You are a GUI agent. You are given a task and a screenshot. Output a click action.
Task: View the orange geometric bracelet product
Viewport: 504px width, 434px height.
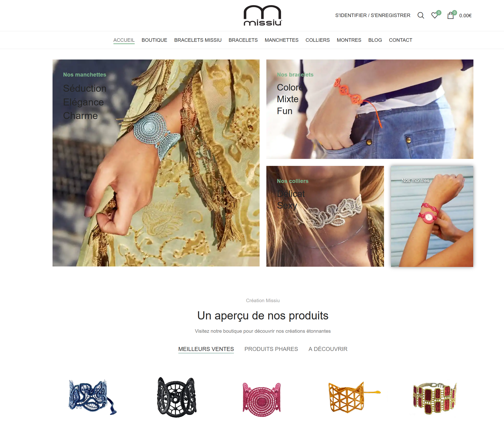pyautogui.click(x=354, y=397)
